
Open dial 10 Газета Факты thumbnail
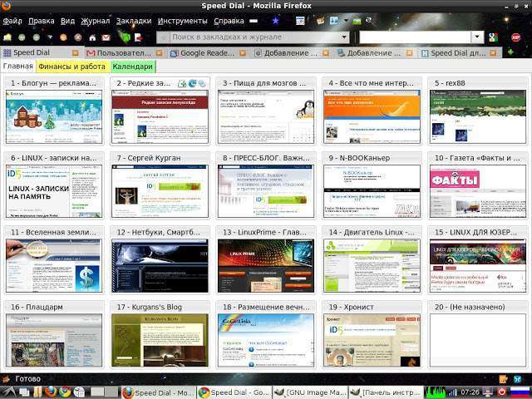pyautogui.click(x=478, y=191)
